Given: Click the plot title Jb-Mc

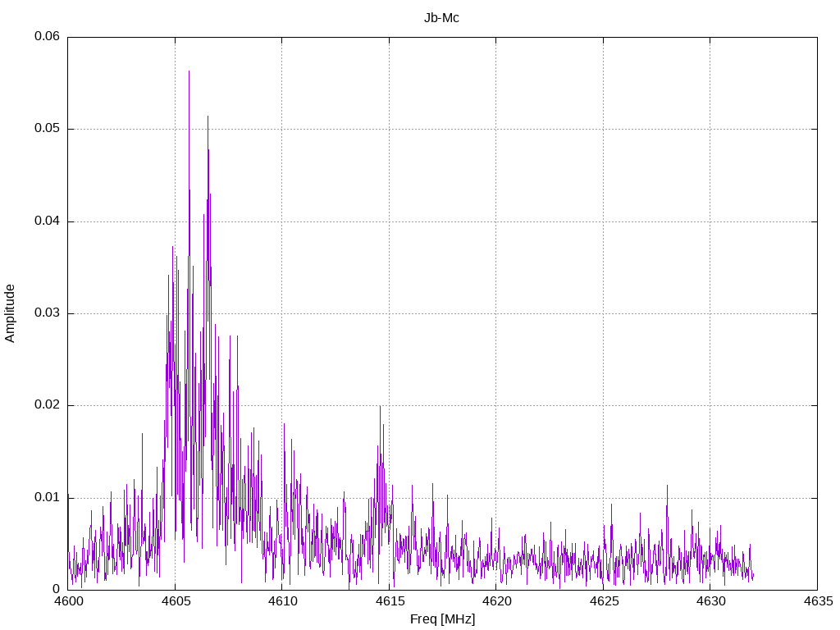Looking at the screenshot, I should (441, 18).
